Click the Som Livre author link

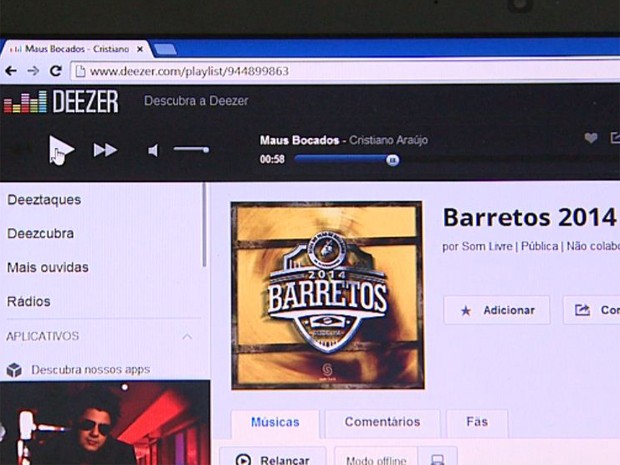pyautogui.click(x=487, y=246)
